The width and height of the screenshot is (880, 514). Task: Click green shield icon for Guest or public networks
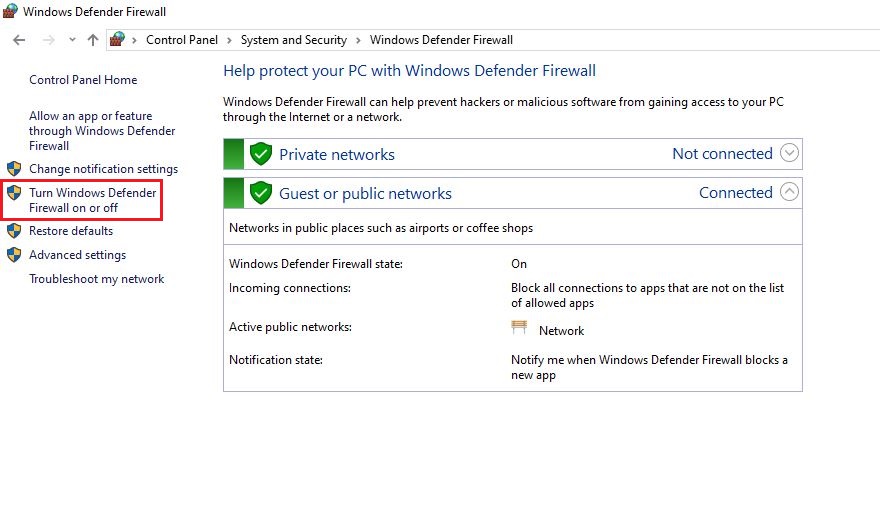click(261, 193)
